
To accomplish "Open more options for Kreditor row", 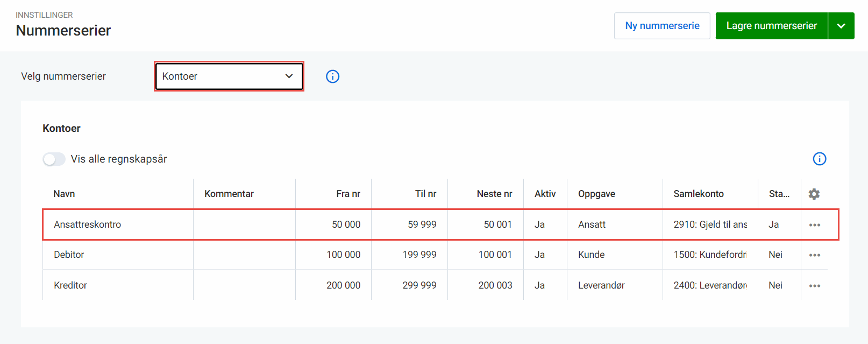I will (x=814, y=286).
